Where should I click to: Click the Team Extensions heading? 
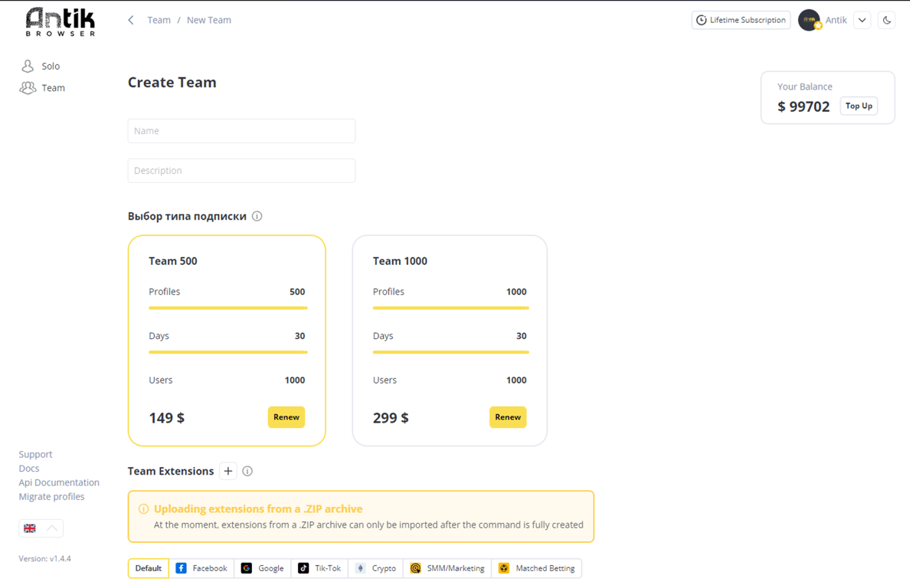171,471
